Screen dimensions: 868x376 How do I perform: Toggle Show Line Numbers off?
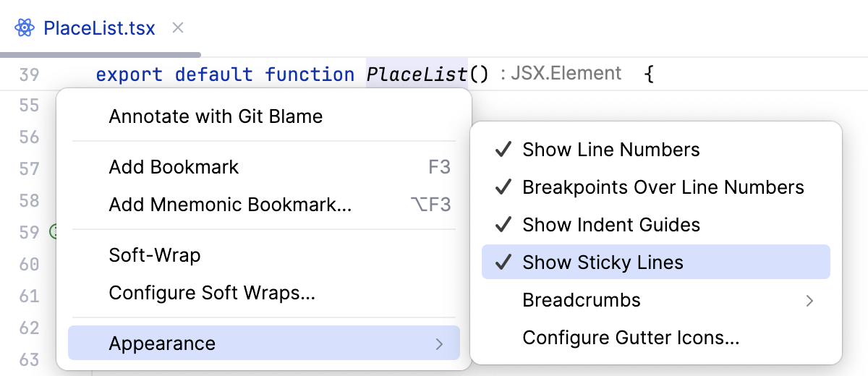(610, 150)
